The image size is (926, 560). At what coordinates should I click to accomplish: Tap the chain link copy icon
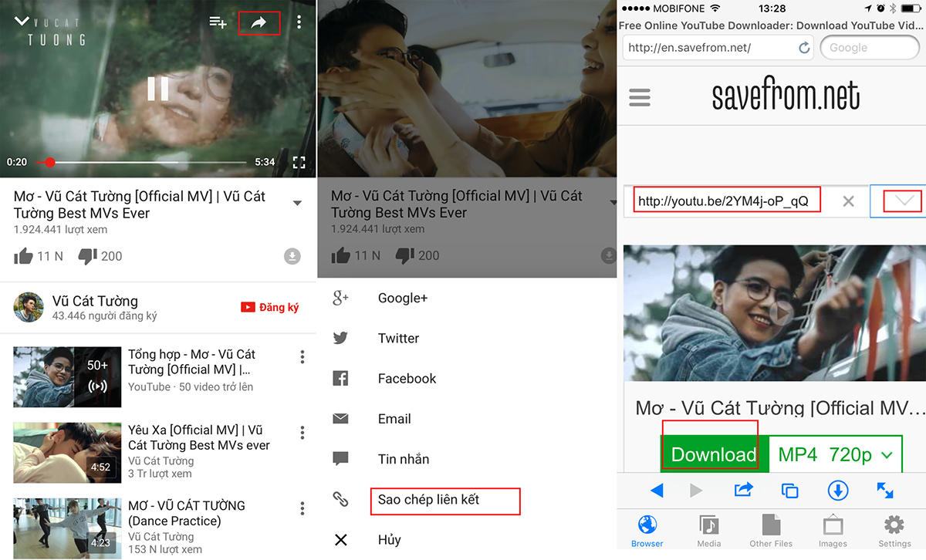340,499
